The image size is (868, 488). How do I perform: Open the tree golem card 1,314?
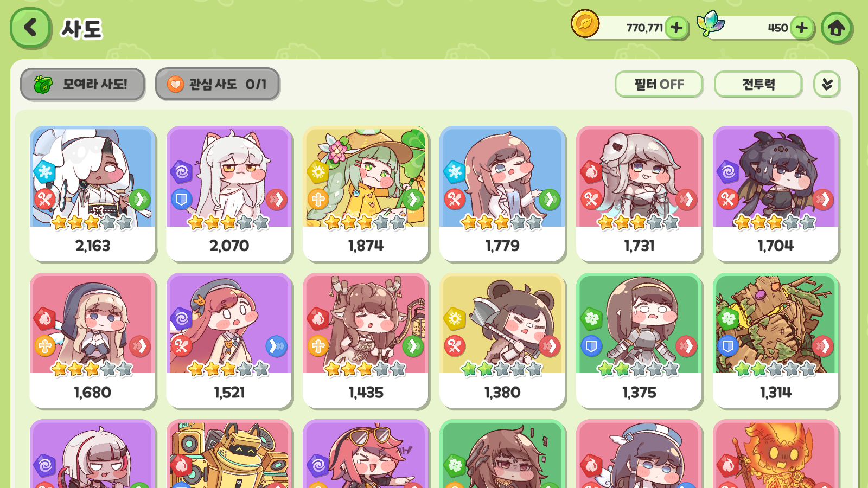775,341
